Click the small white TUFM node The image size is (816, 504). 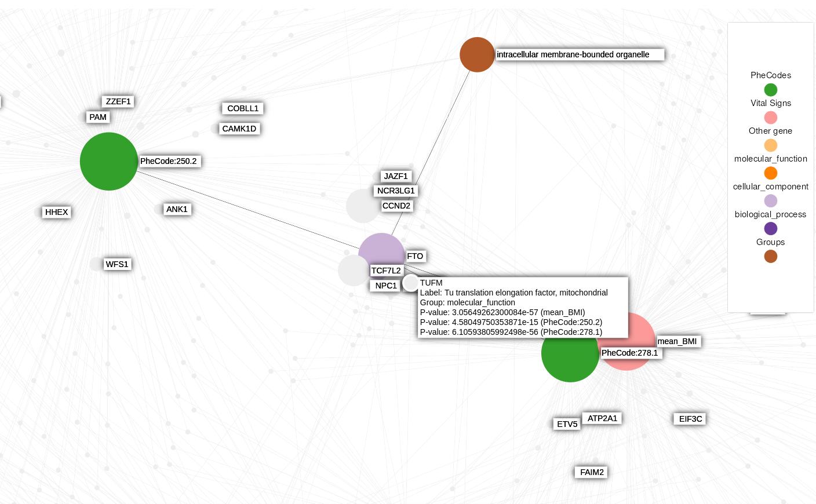pos(411,283)
